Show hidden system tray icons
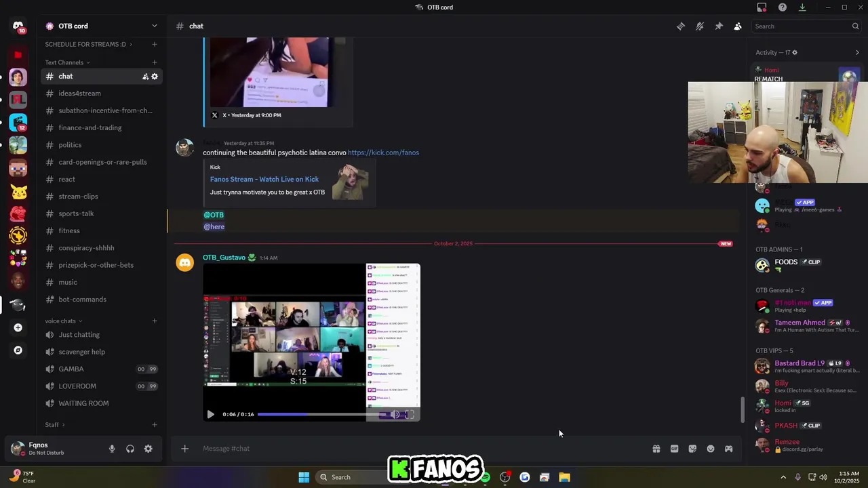The image size is (868, 488). [783, 477]
